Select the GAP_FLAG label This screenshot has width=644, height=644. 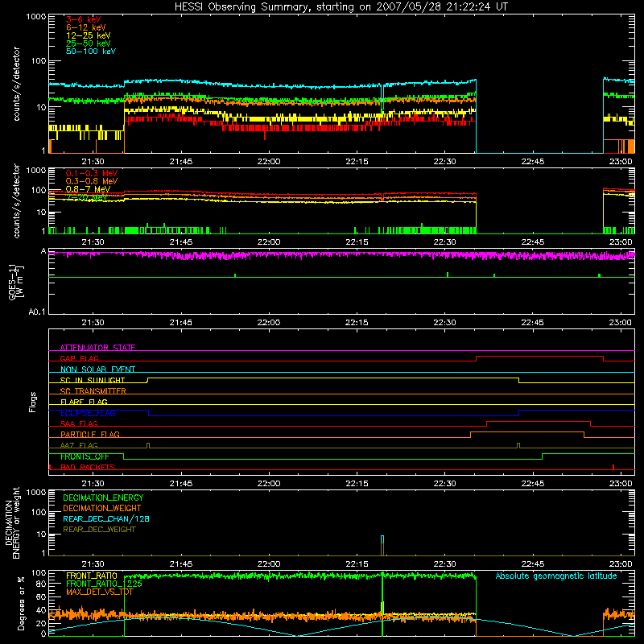79,358
